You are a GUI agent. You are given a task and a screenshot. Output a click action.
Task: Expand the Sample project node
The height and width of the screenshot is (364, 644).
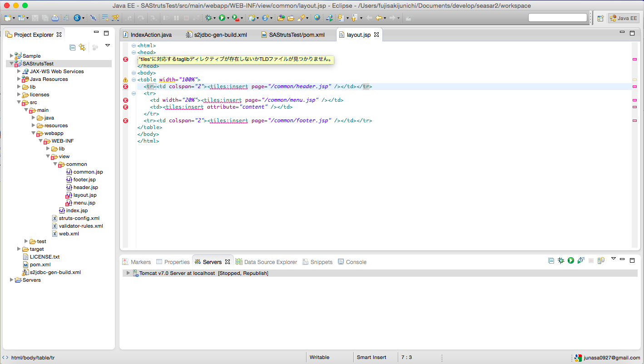click(11, 55)
